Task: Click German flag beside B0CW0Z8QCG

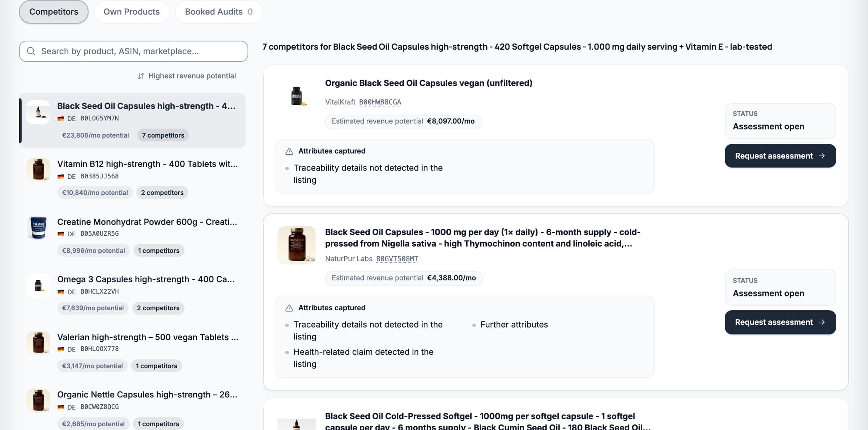Action: 61,407
